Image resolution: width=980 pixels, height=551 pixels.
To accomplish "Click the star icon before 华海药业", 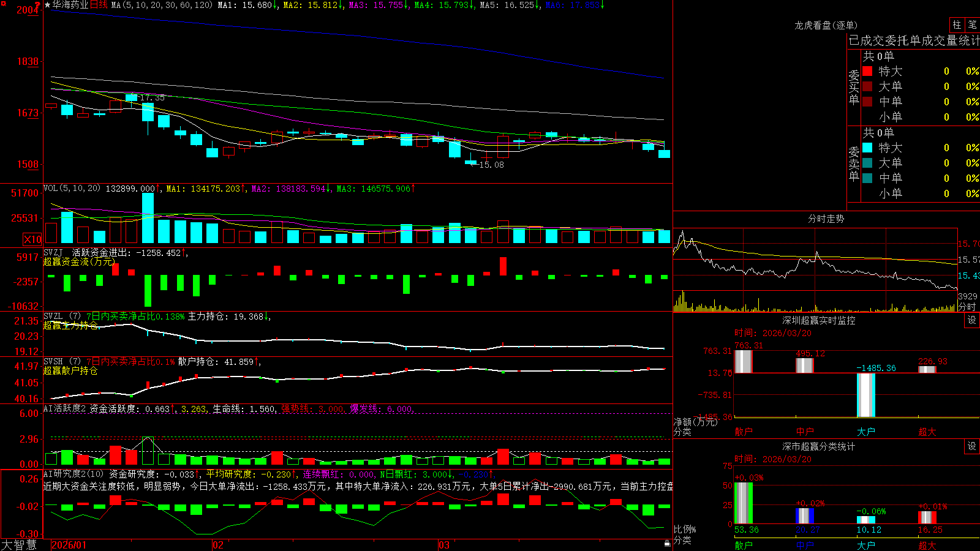I will (48, 5).
